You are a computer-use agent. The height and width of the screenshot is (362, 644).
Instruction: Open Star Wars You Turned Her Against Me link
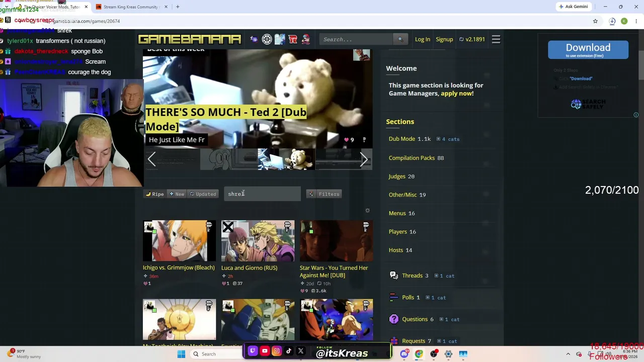tap(334, 271)
